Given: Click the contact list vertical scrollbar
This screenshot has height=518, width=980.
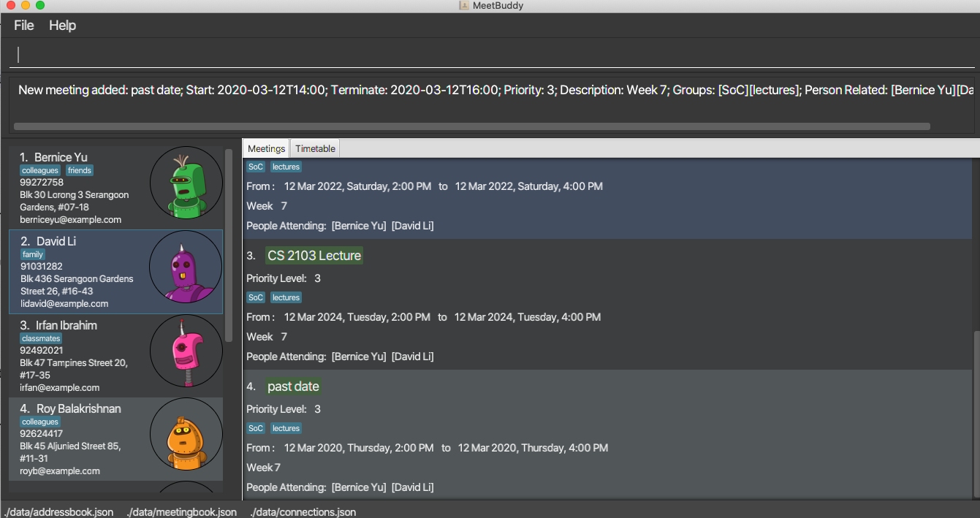Looking at the screenshot, I should coord(229,245).
